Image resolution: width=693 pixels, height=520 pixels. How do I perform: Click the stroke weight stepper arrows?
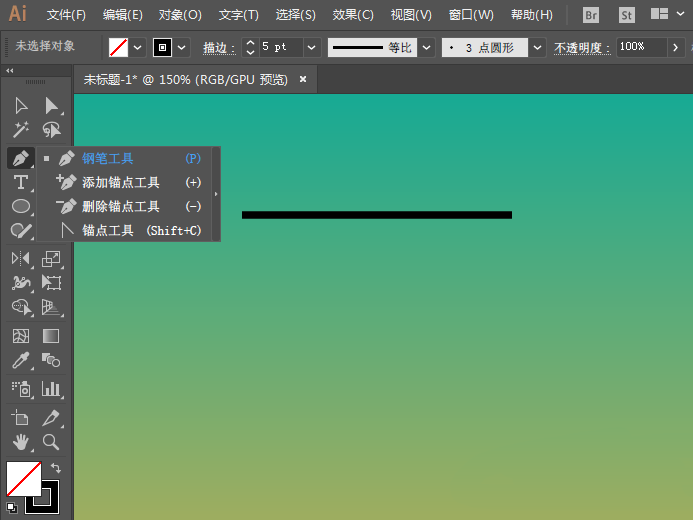250,47
